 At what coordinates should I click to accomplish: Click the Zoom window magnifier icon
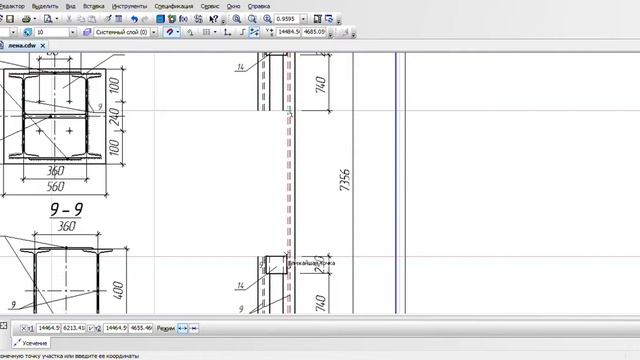(237, 19)
